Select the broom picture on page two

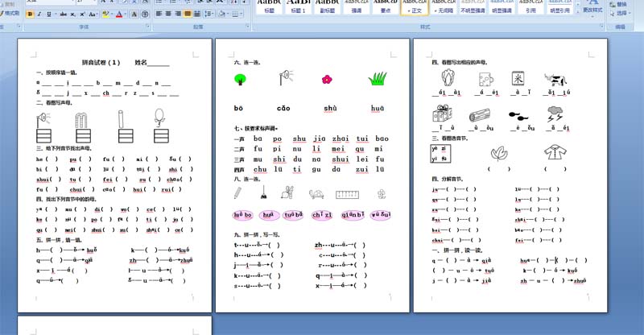coord(264,192)
